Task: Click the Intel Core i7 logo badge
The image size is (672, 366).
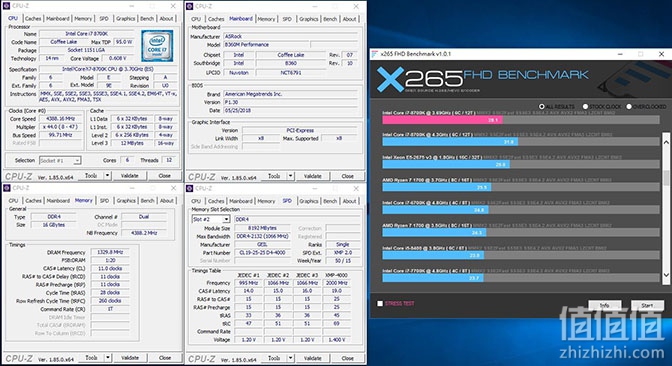Action: point(157,45)
